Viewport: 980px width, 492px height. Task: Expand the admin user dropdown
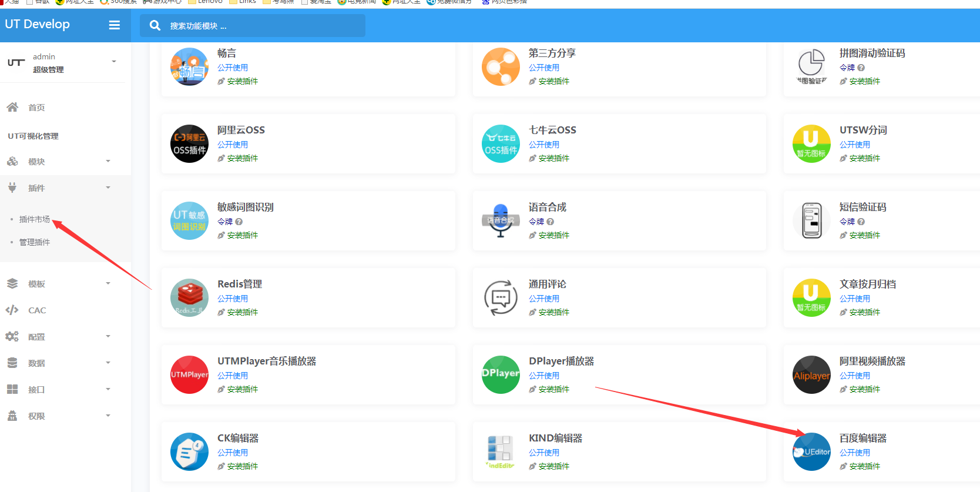(x=114, y=62)
